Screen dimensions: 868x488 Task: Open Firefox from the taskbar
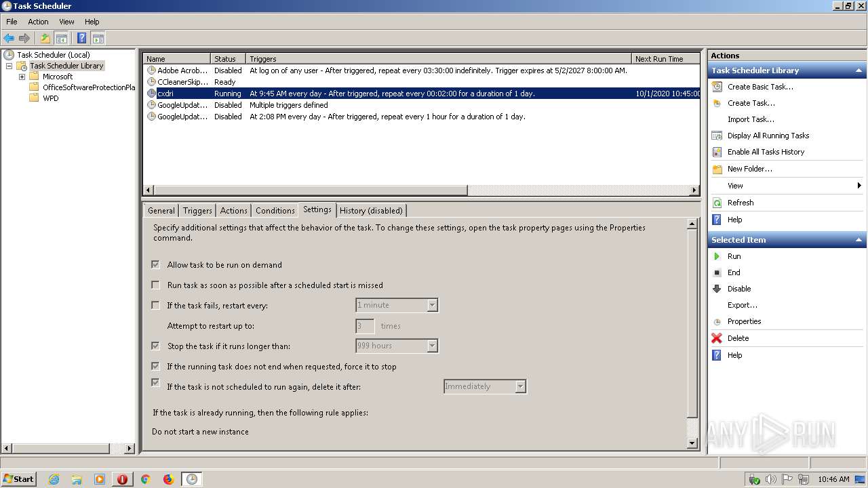point(168,479)
